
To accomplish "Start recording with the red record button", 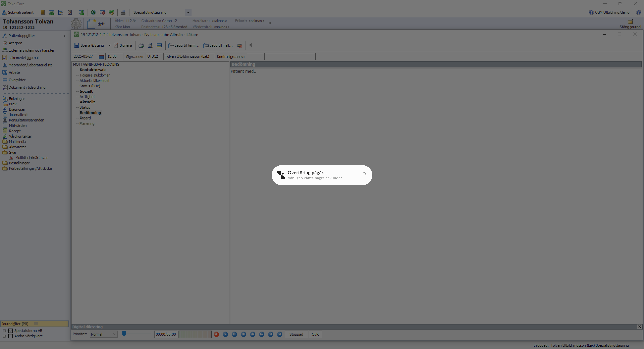I will click(217, 334).
